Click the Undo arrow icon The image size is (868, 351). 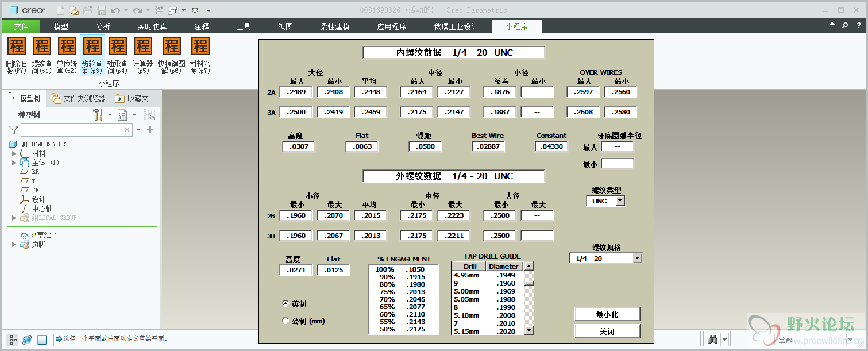(x=115, y=10)
